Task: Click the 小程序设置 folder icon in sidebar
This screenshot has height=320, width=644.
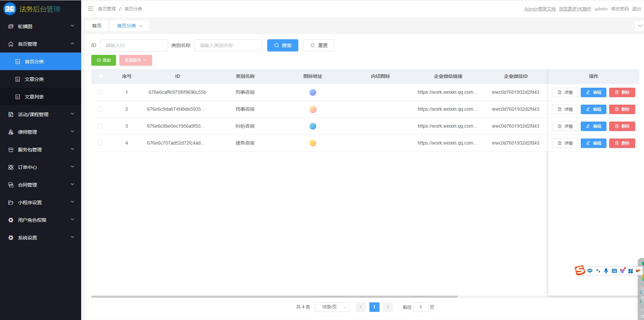Action: [x=11, y=202]
